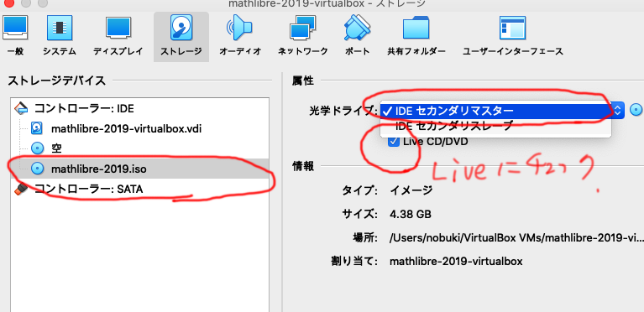Viewport: 644px width, 312px height.
Task: Open the ディスプレイ settings icon
Action: click(118, 28)
